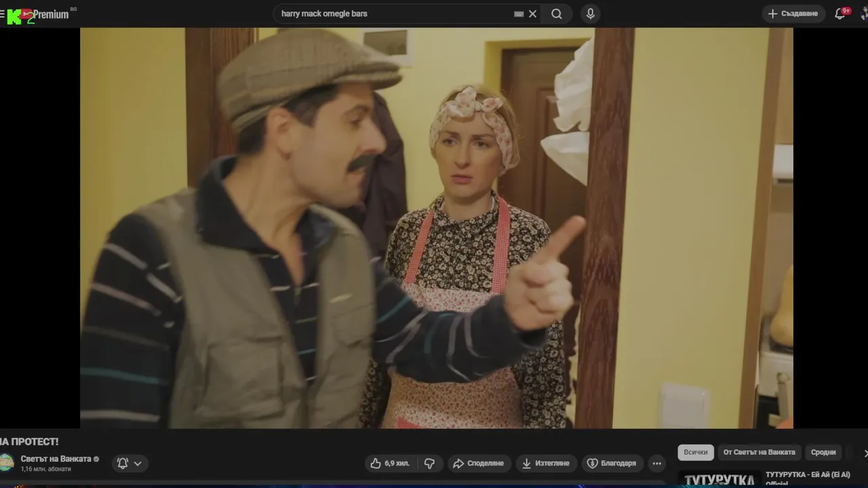Go to YouTube Premium home logo
This screenshot has width=868, height=488.
click(x=43, y=14)
